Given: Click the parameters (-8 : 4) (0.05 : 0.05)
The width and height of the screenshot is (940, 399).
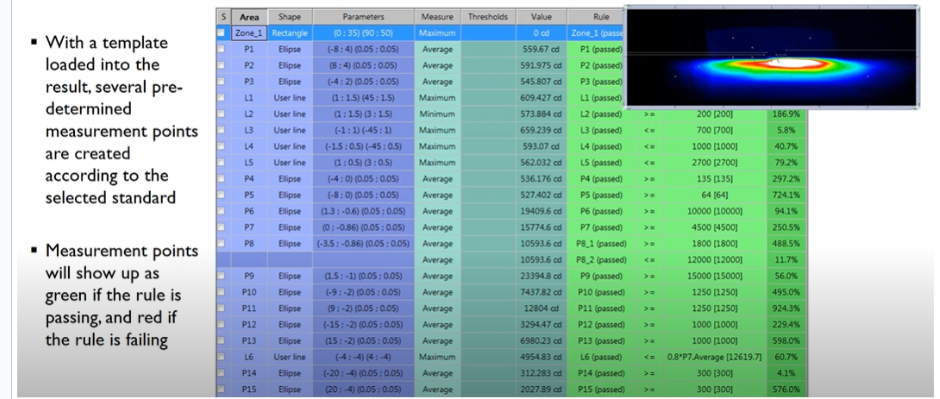Looking at the screenshot, I should click(364, 50).
